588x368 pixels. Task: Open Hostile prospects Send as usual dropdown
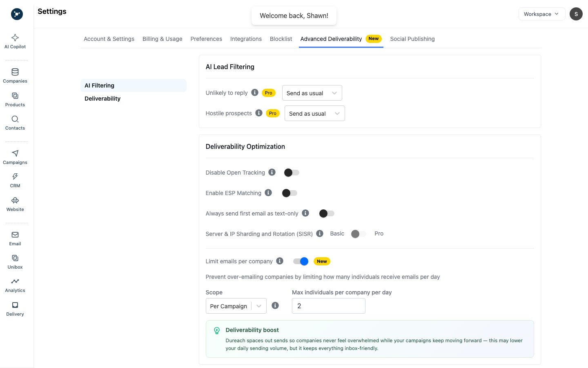[x=315, y=113]
